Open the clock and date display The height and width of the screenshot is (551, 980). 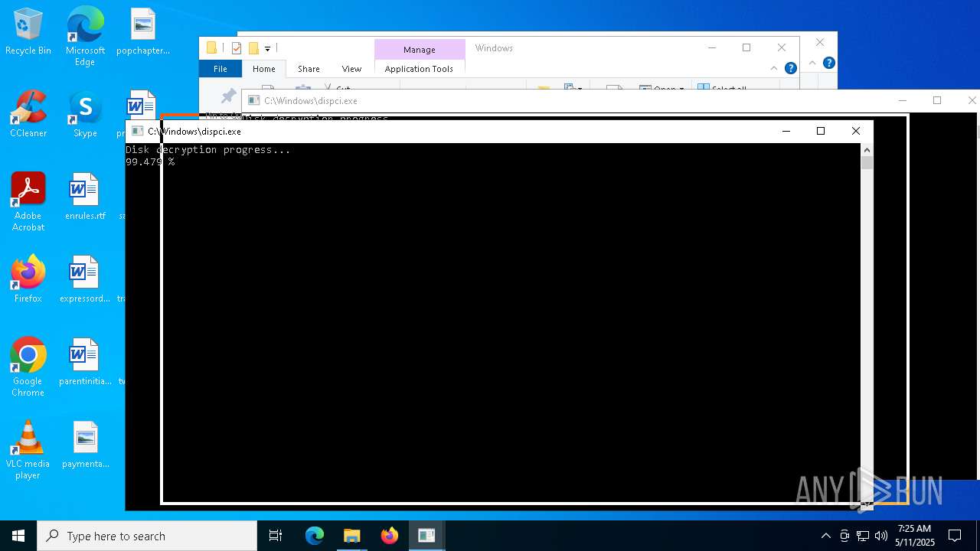(x=915, y=536)
